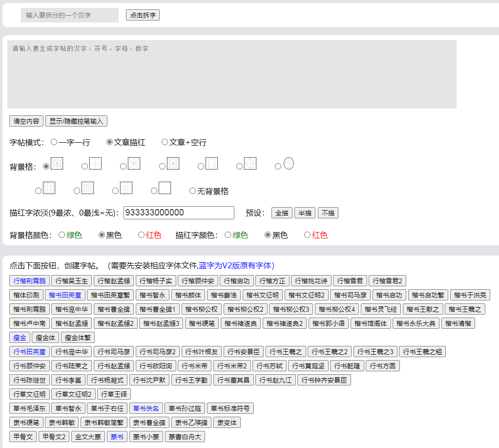The image size is (499, 448).
Task: Set 背景格颜色 to 绿色
Action: (x=61, y=235)
